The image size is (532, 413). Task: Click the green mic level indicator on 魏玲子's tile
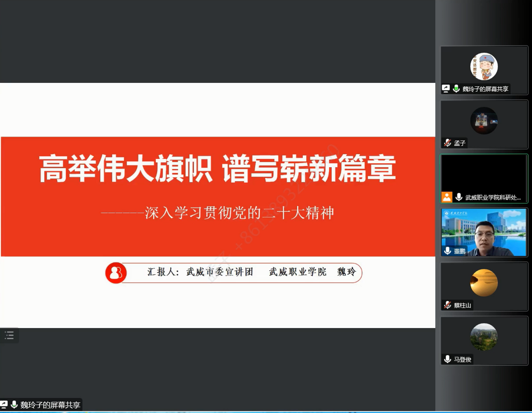[456, 88]
